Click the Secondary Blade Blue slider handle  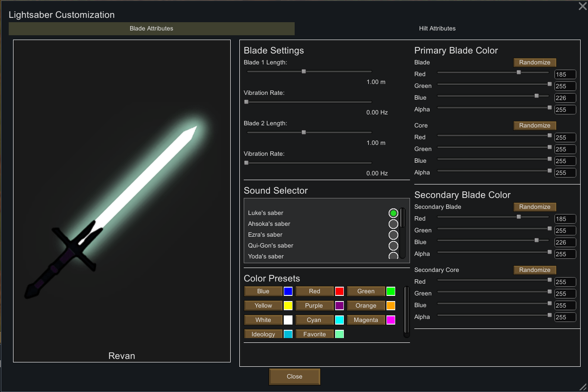pos(537,240)
